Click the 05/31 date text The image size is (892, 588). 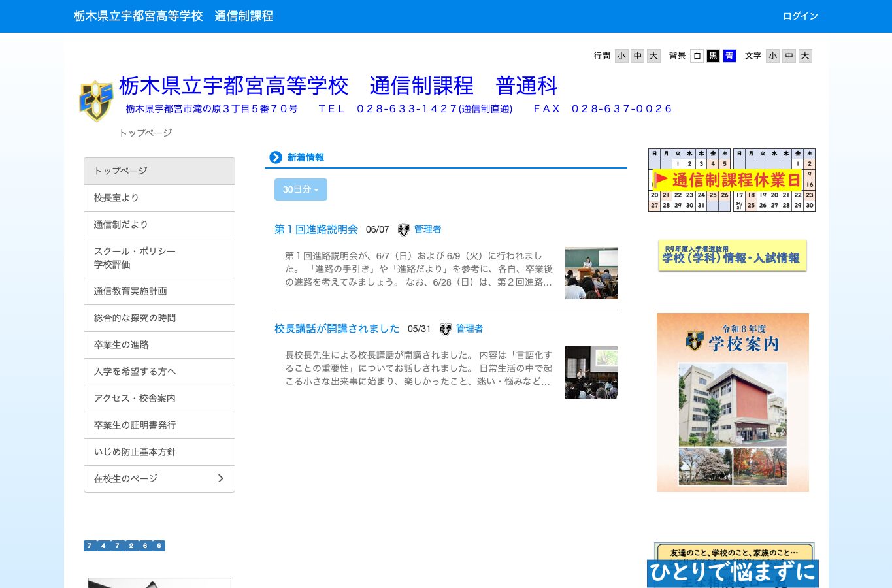click(419, 329)
